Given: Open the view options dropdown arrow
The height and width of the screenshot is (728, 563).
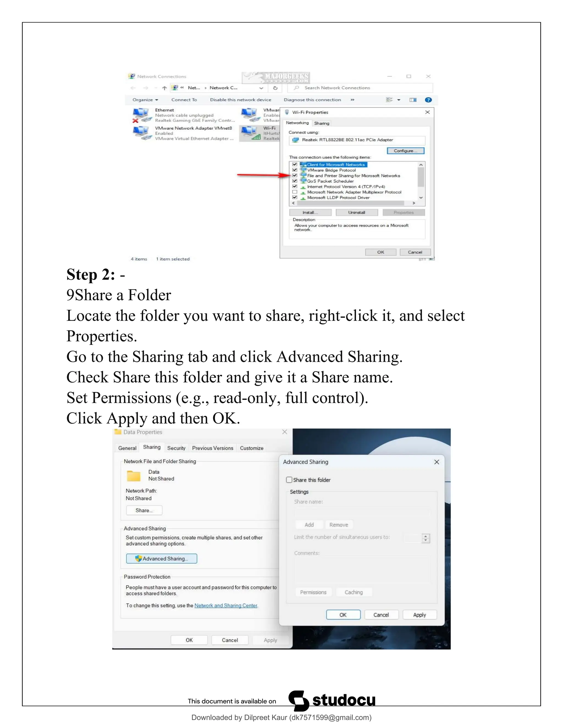Looking at the screenshot, I should click(x=399, y=100).
